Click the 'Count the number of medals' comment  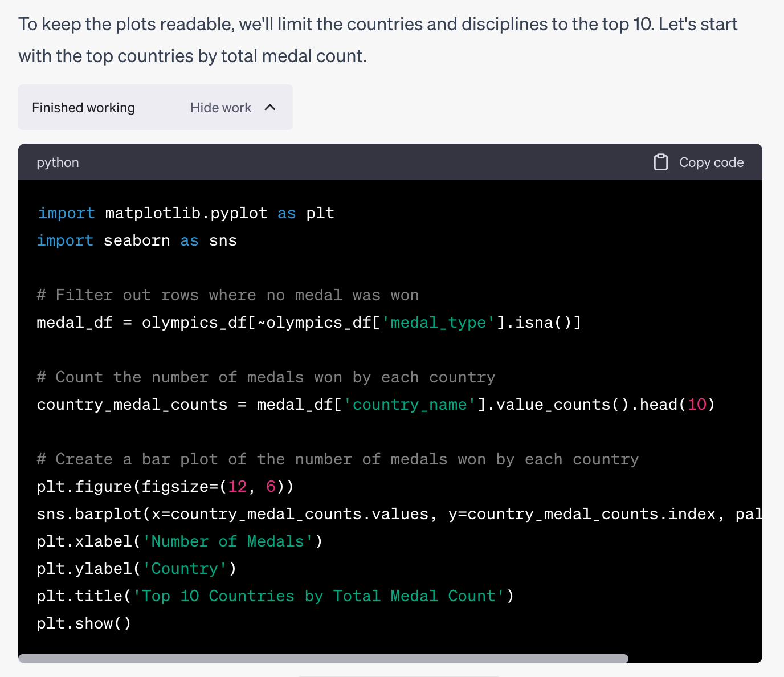click(x=266, y=377)
